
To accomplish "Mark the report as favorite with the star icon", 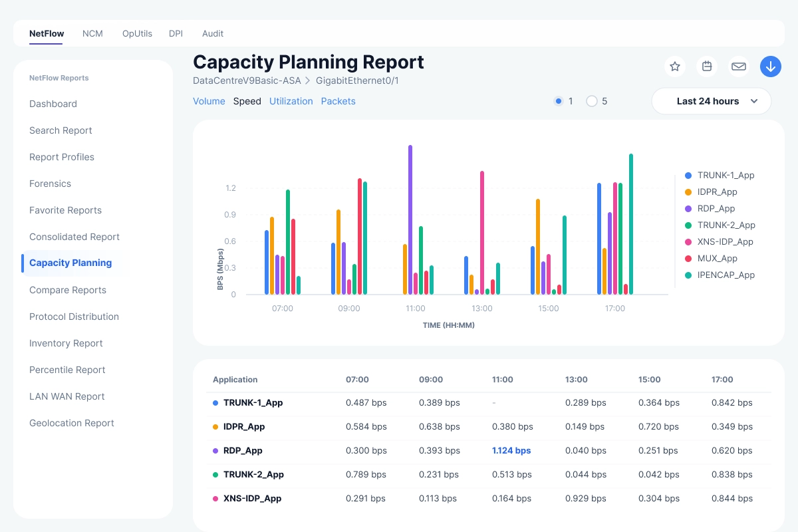I will (675, 66).
